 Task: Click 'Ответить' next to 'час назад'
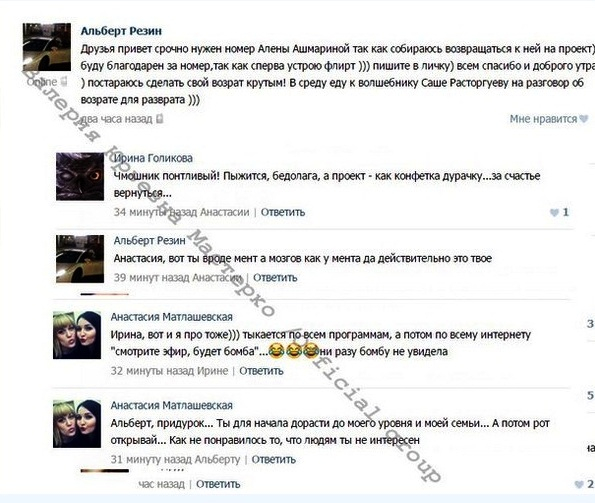point(218,484)
